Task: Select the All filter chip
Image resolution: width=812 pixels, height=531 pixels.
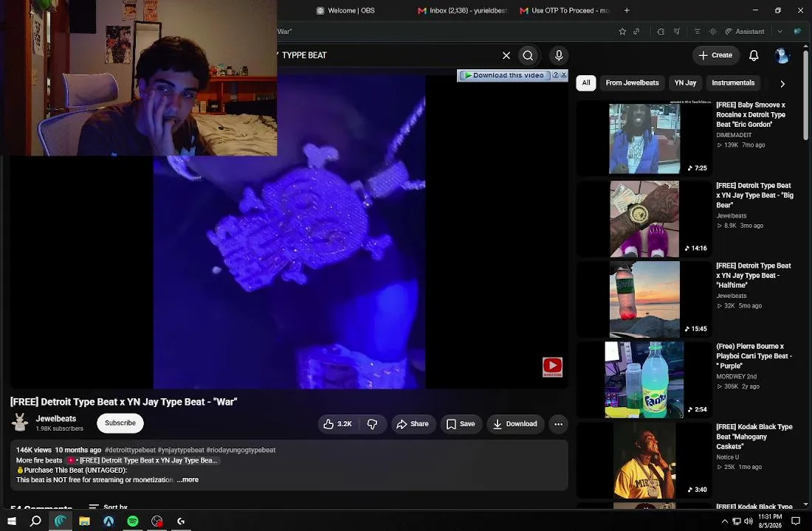Action: coord(585,83)
